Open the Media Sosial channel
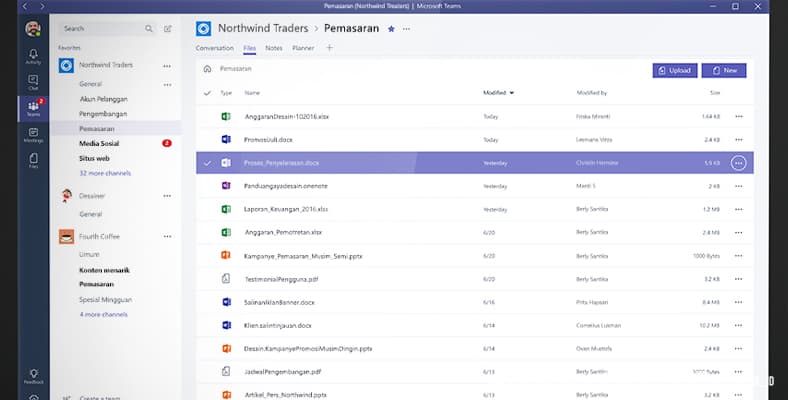 pyautogui.click(x=99, y=143)
